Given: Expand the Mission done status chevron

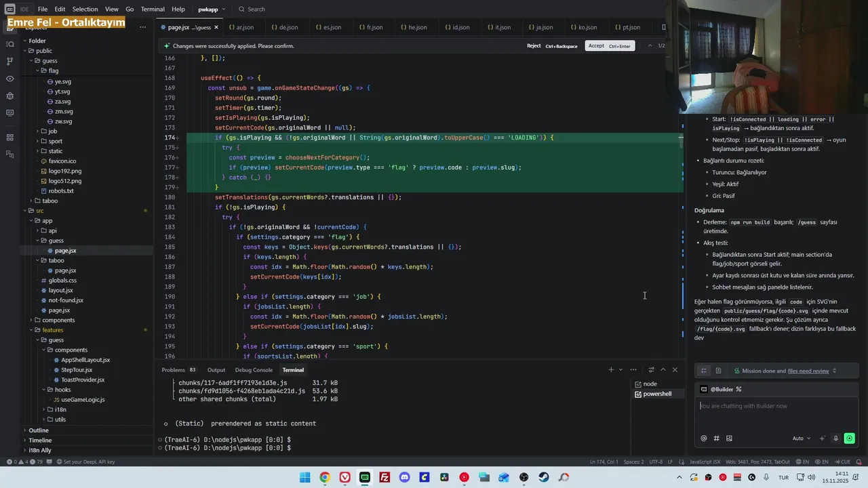Looking at the screenshot, I should click(835, 371).
